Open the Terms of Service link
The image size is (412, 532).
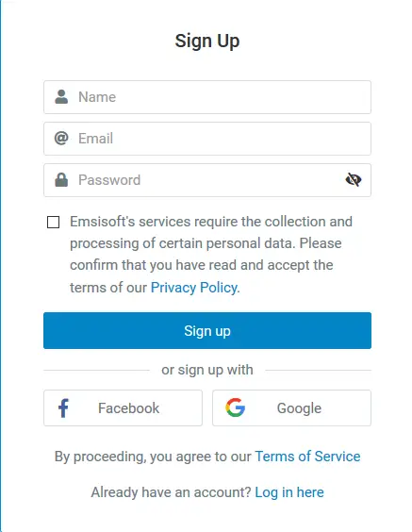point(307,457)
